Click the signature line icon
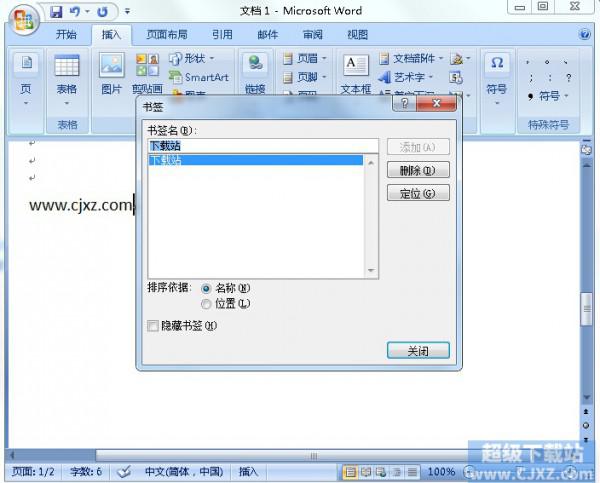 pos(459,59)
